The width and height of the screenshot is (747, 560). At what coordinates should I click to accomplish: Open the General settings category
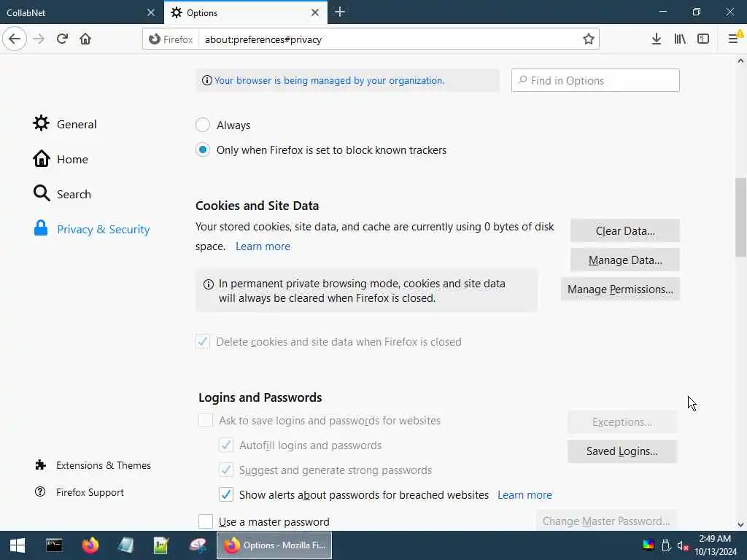[x=65, y=124]
